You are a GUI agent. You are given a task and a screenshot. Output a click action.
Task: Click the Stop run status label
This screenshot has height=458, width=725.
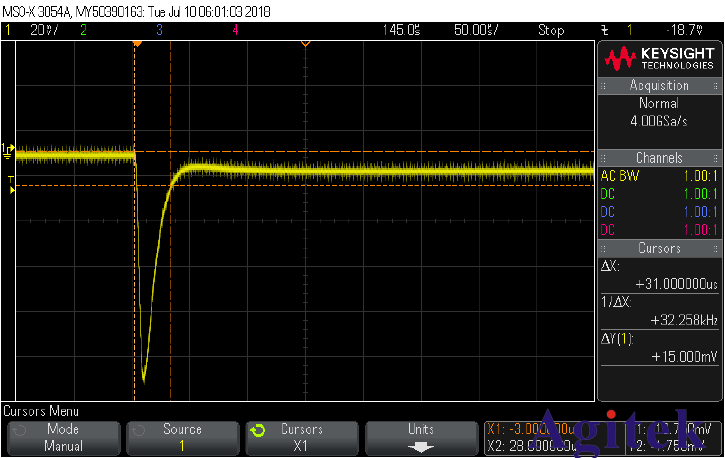point(551,31)
